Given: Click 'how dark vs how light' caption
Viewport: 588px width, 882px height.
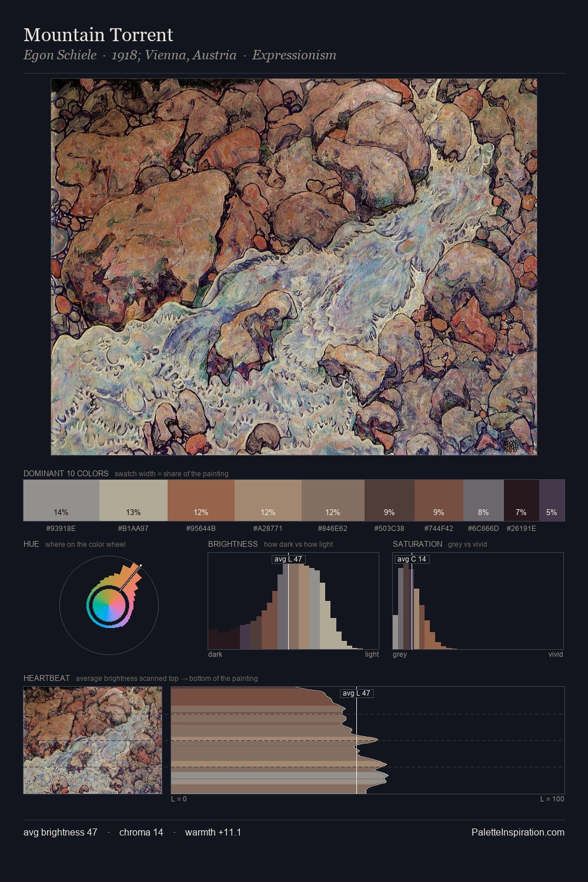Looking at the screenshot, I should (x=299, y=544).
